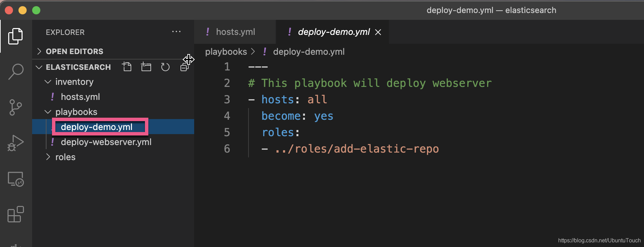This screenshot has height=247, width=644.
Task: Expand the roles folder
Action: pyautogui.click(x=48, y=157)
